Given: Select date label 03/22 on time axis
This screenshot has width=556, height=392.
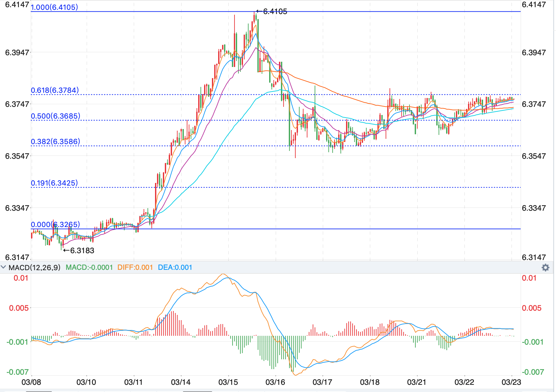Looking at the screenshot, I should [464, 382].
